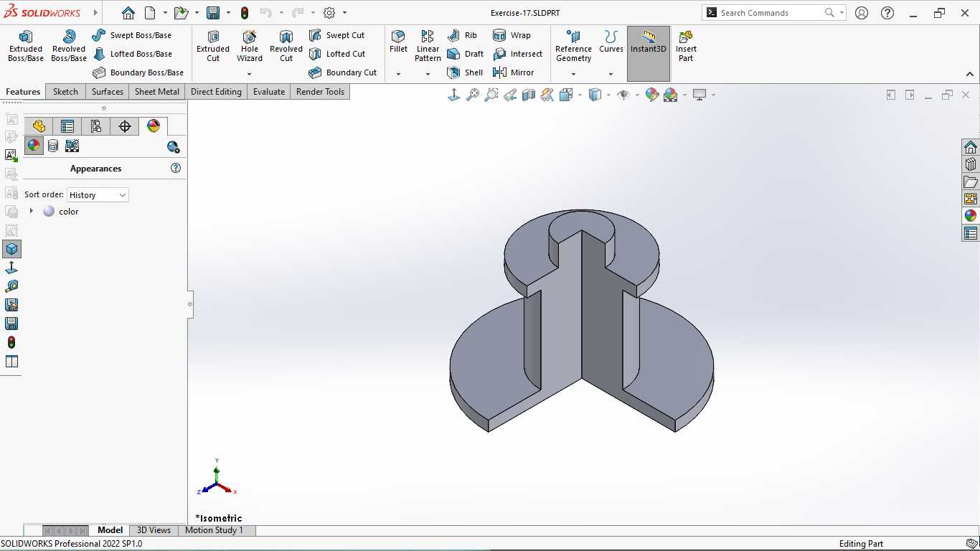The image size is (980, 551).
Task: Click the Insert Part tool
Action: pos(686,46)
